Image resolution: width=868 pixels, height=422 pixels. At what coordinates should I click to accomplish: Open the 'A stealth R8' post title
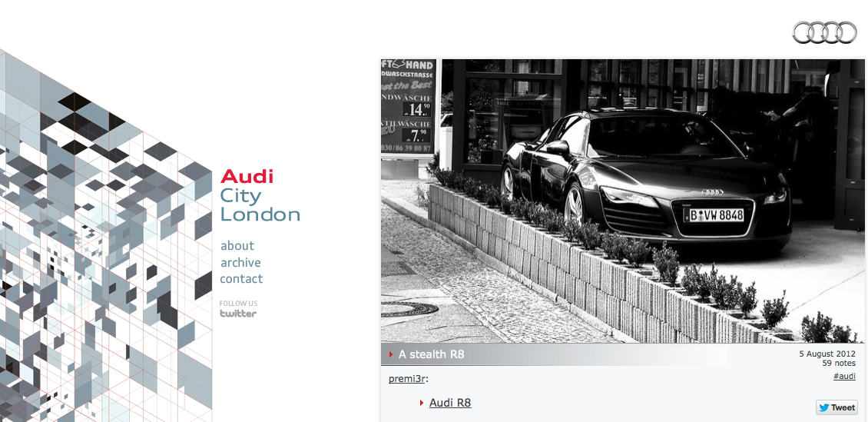tap(431, 354)
